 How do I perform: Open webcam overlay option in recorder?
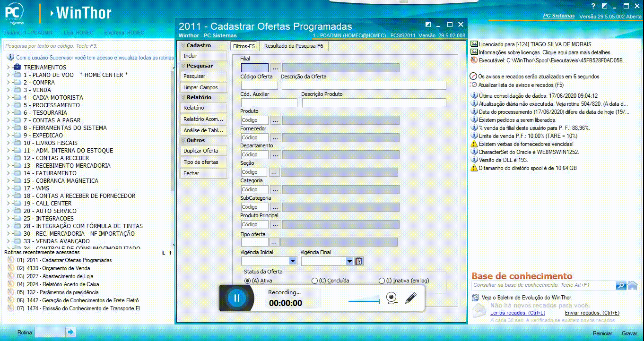click(392, 298)
